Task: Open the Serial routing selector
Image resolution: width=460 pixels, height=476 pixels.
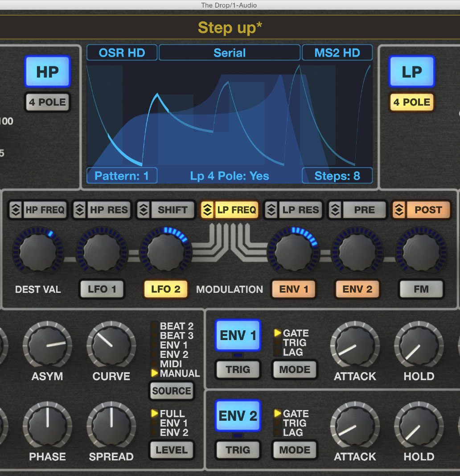Action: [x=230, y=53]
